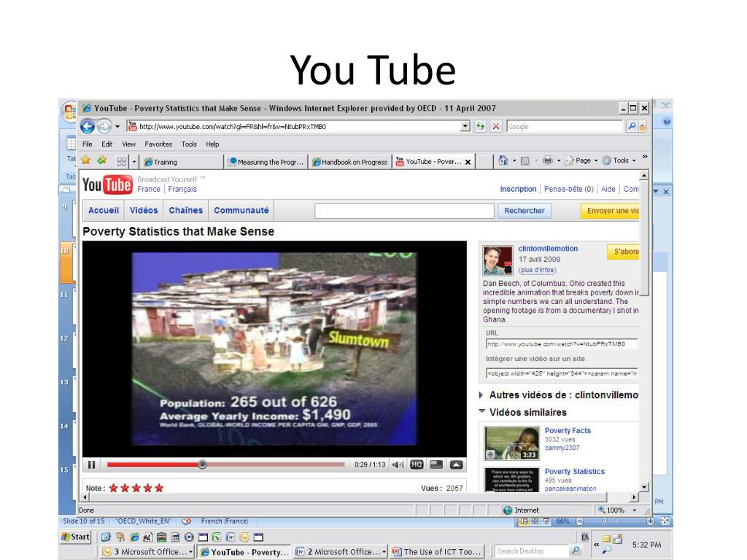Open the Accueil YouTube tab
Viewport: 747px width, 560px height.
pos(104,211)
